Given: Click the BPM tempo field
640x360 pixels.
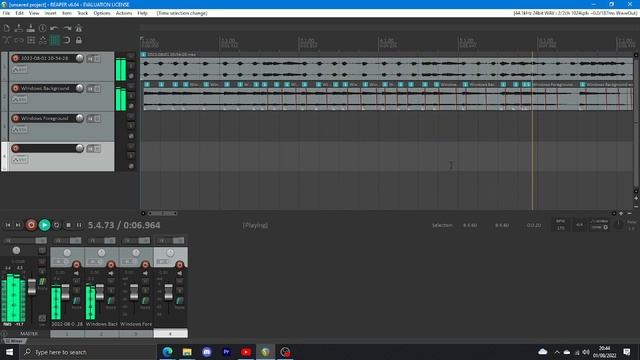Looking at the screenshot, I should 561,225.
